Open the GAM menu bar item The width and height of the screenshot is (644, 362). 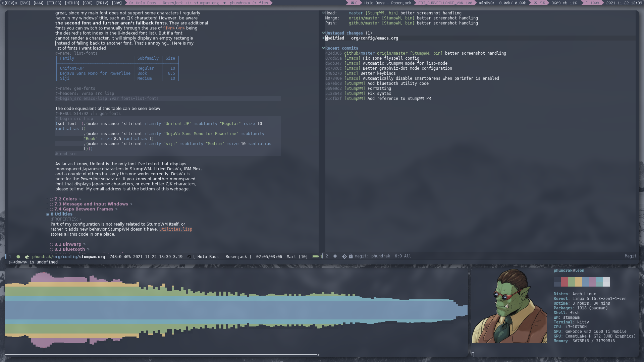coord(116,3)
